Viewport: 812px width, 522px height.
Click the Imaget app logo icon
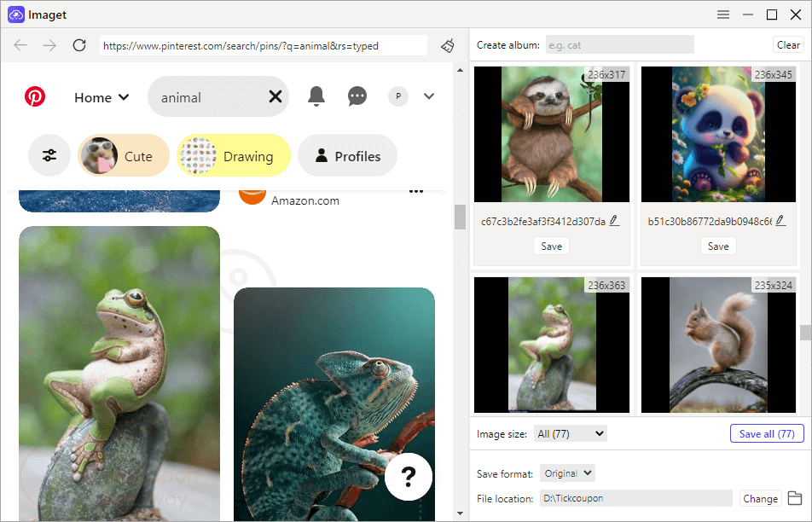click(x=16, y=14)
